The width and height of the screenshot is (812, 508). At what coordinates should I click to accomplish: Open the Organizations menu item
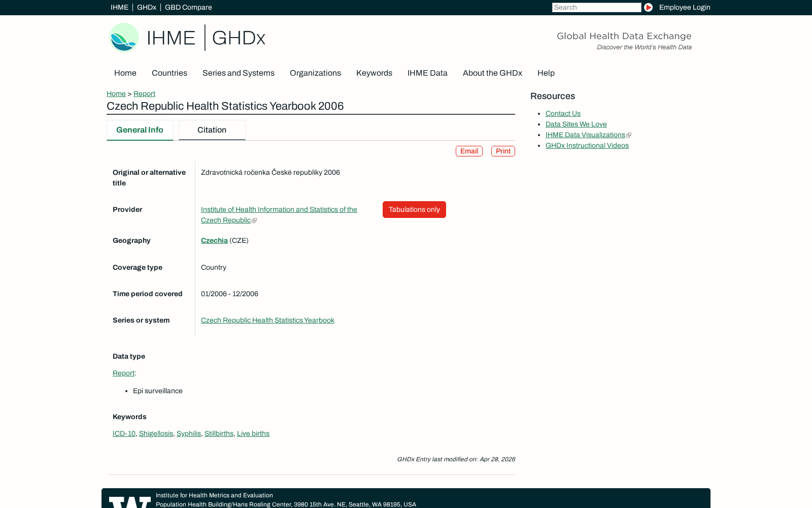pyautogui.click(x=315, y=73)
